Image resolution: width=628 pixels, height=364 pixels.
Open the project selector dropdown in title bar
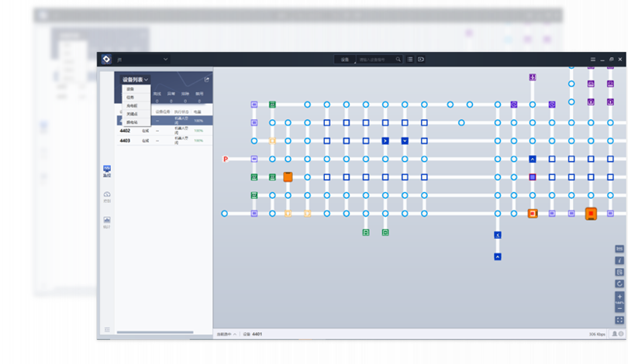pyautogui.click(x=165, y=59)
